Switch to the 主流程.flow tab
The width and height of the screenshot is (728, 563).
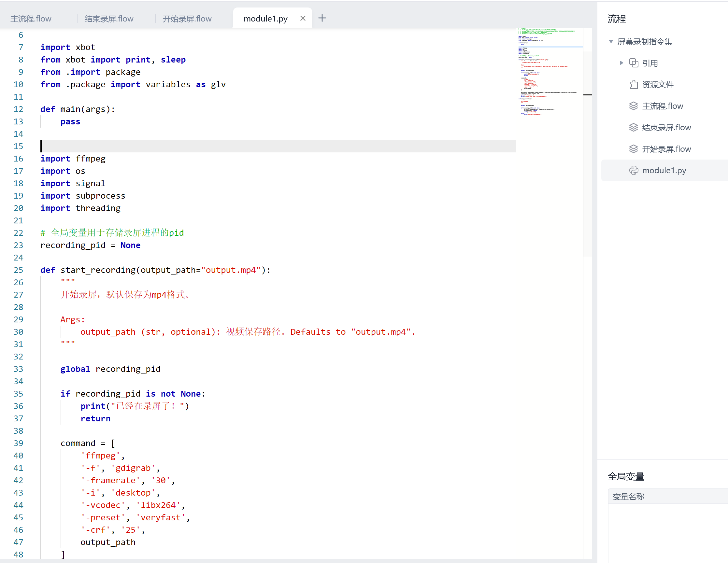[31, 19]
